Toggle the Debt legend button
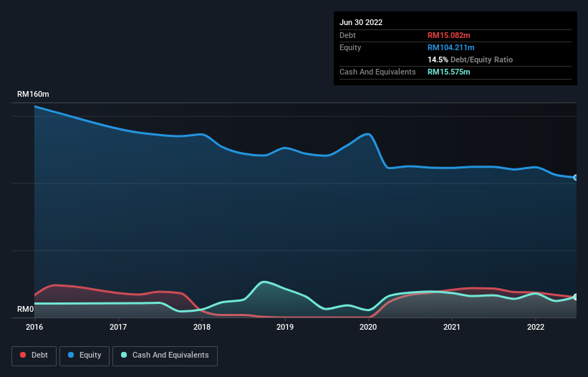Image resolution: width=588 pixels, height=377 pixels. coord(34,355)
